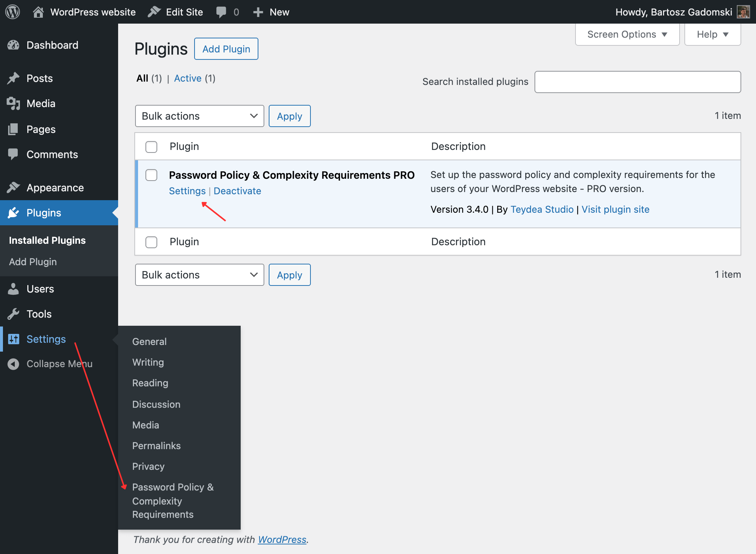Click the Comments bubble icon in sidebar
756x554 pixels.
(x=13, y=154)
